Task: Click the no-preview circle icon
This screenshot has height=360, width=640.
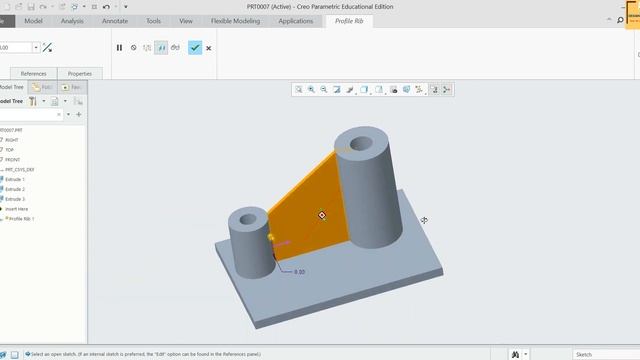Action: (x=133, y=48)
